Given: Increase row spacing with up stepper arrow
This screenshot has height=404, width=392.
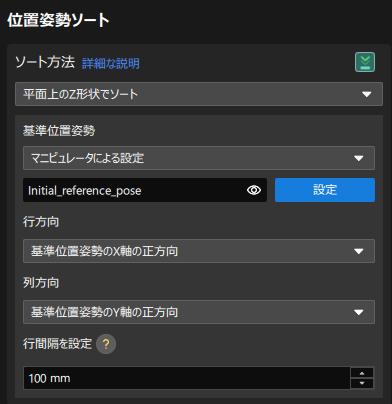Looking at the screenshot, I should [362, 373].
